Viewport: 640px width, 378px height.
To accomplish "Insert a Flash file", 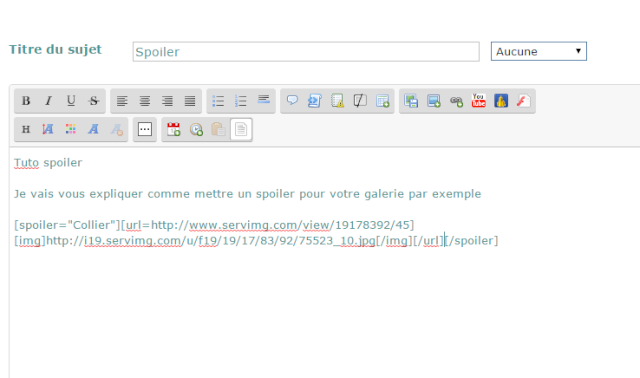I will (524, 101).
